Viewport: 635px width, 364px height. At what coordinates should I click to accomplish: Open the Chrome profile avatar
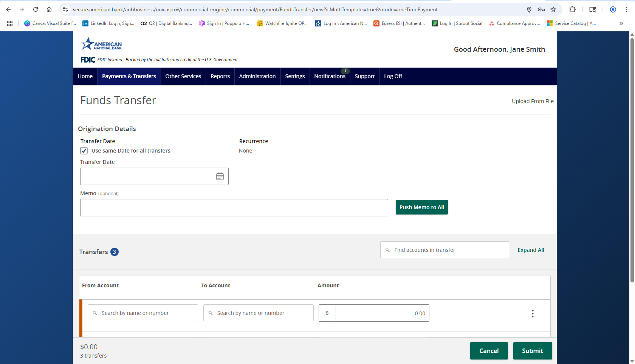[x=613, y=9]
